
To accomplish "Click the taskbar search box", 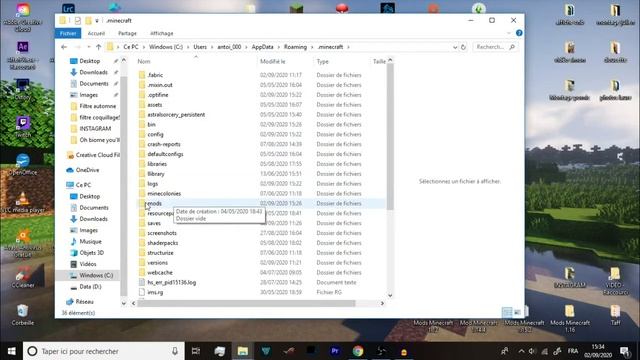I will pyautogui.click(x=104, y=351).
